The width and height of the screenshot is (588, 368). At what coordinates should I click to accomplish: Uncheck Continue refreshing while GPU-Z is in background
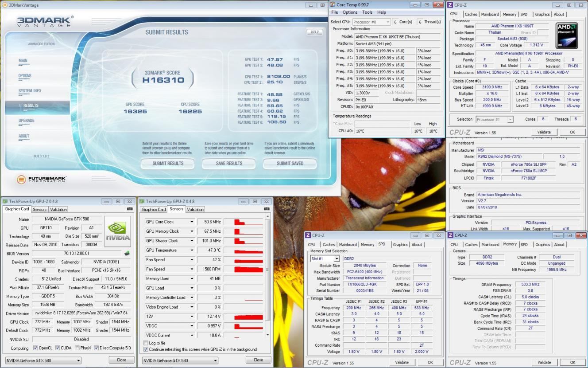pos(146,349)
